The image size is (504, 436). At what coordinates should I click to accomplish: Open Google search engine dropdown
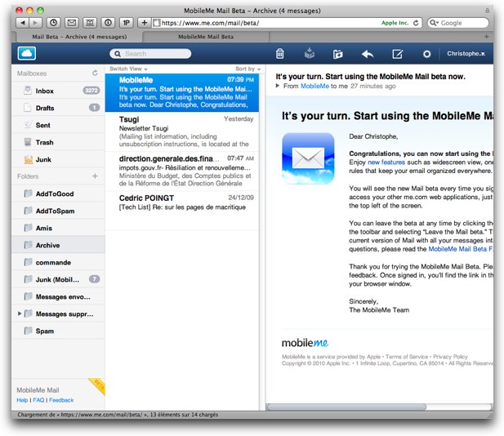click(x=435, y=23)
